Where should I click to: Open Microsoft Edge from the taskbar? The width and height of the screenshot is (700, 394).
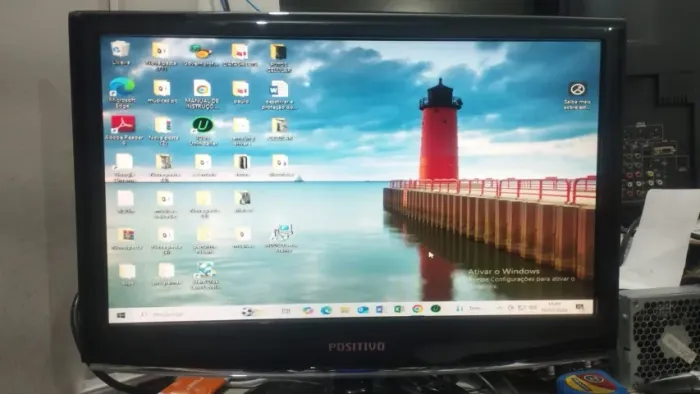(326, 310)
